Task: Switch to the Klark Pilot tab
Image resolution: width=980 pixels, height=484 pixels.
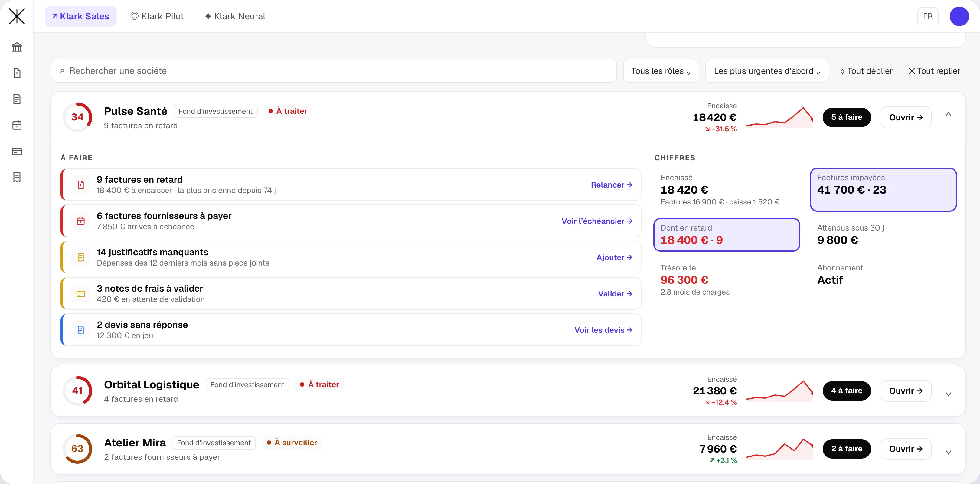Action: pyautogui.click(x=157, y=16)
